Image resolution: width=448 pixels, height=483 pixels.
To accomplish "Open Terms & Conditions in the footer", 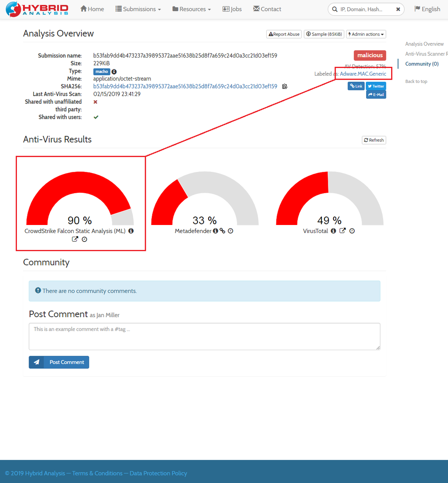I will pyautogui.click(x=97, y=473).
